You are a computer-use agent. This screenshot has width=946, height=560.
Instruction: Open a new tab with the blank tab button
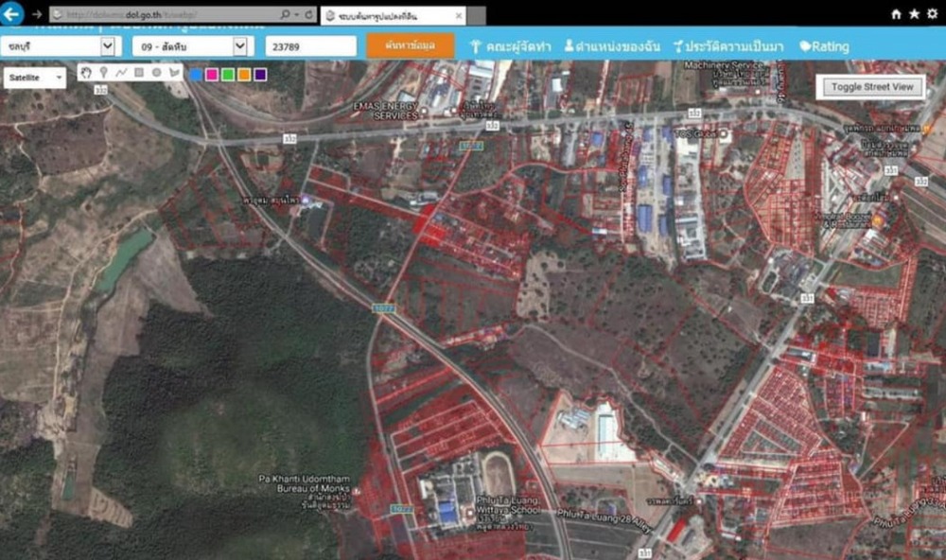pyautogui.click(x=476, y=16)
